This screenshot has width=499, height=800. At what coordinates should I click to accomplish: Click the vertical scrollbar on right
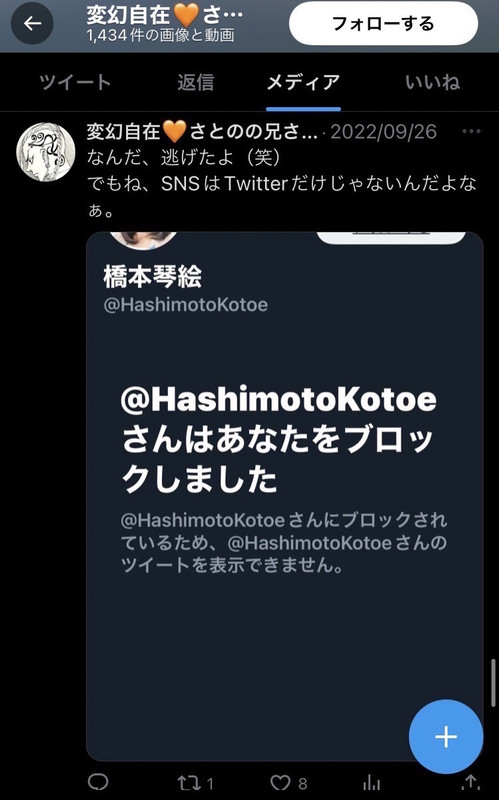point(493,683)
